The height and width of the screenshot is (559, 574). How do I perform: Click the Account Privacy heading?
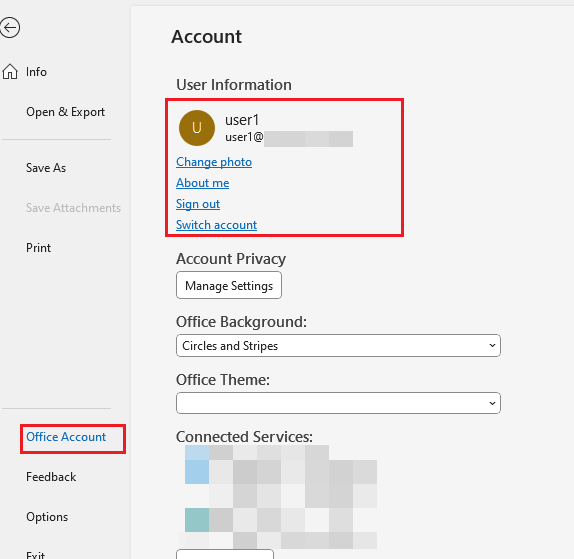231,259
